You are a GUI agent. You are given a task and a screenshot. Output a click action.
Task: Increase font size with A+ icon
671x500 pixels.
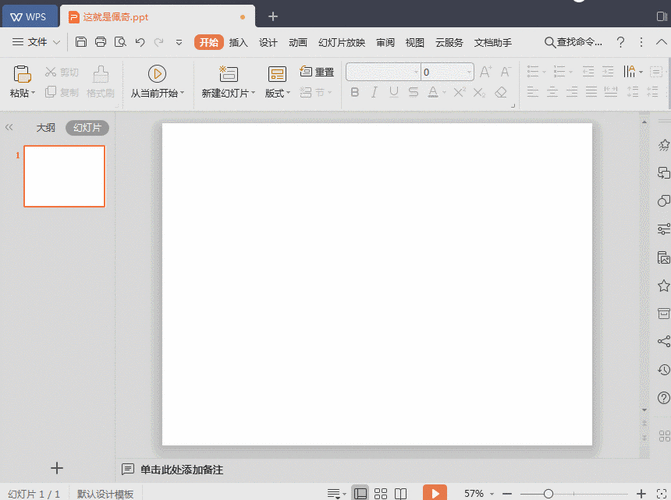486,72
